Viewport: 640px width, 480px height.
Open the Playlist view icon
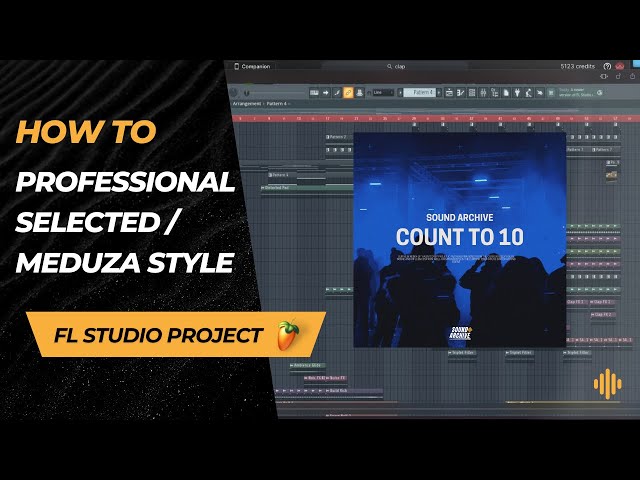[449, 93]
